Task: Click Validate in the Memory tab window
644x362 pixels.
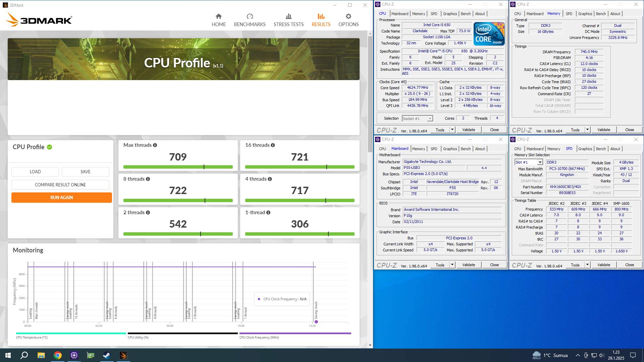Action: pyautogui.click(x=604, y=130)
